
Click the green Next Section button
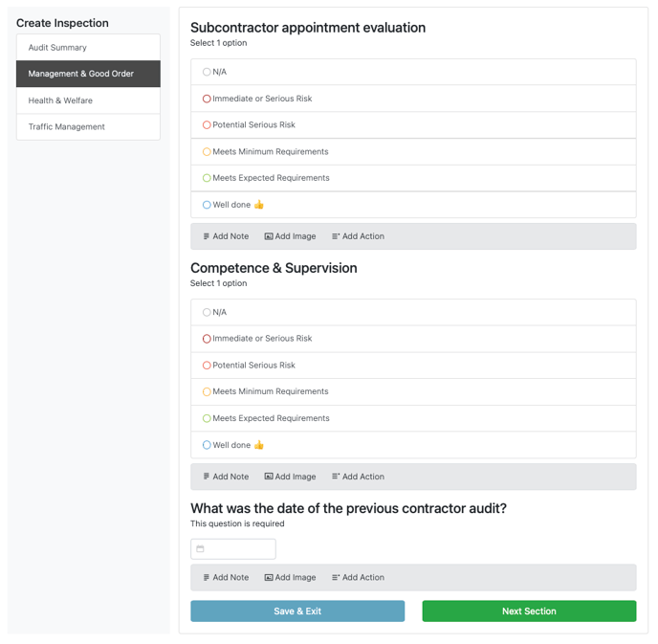[529, 611]
